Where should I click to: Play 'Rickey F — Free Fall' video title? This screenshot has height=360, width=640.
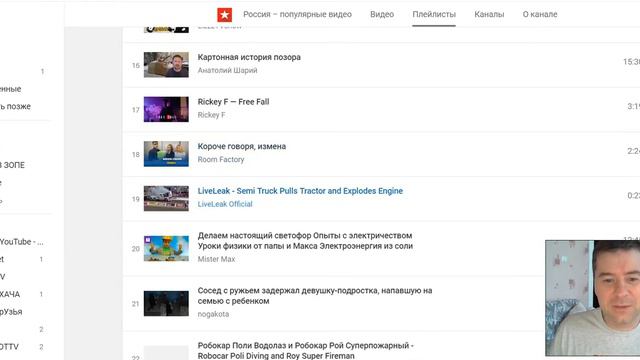tap(233, 102)
